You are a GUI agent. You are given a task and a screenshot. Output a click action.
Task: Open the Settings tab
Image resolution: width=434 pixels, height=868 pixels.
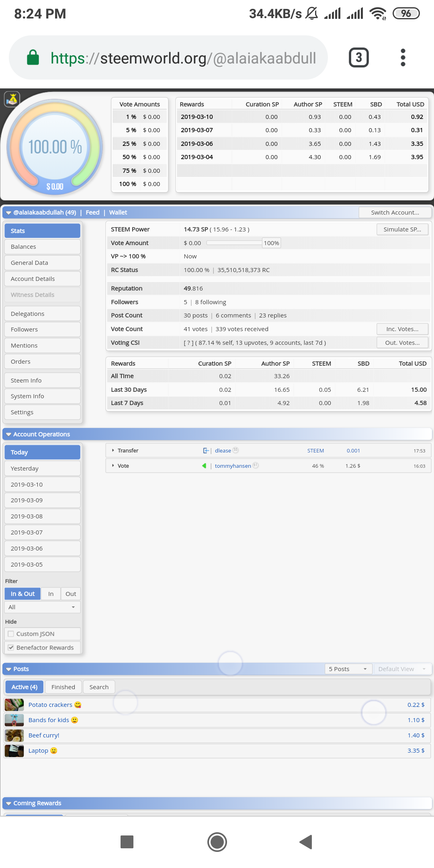pyautogui.click(x=42, y=412)
